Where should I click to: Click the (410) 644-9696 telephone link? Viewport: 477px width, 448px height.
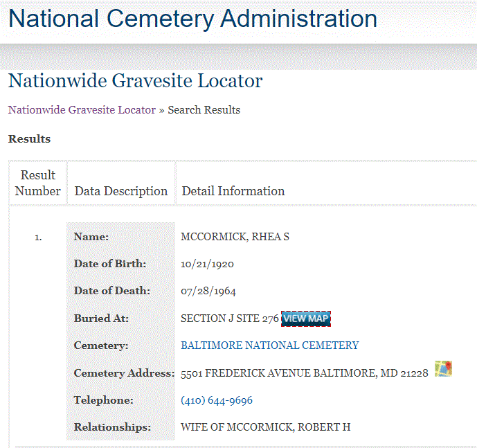pos(216,400)
